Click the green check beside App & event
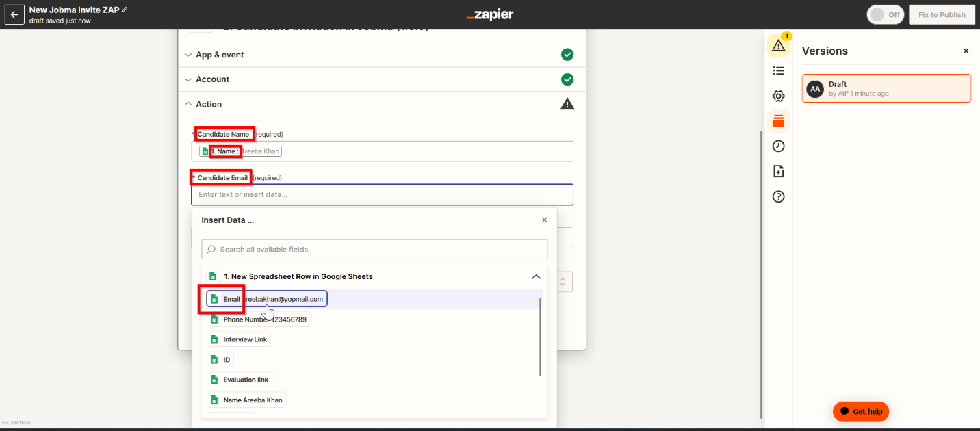980x431 pixels. [567, 55]
